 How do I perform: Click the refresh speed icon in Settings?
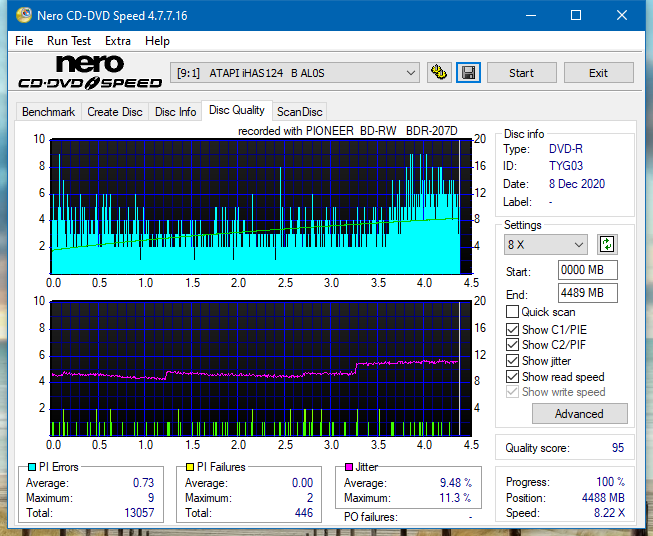tap(607, 244)
